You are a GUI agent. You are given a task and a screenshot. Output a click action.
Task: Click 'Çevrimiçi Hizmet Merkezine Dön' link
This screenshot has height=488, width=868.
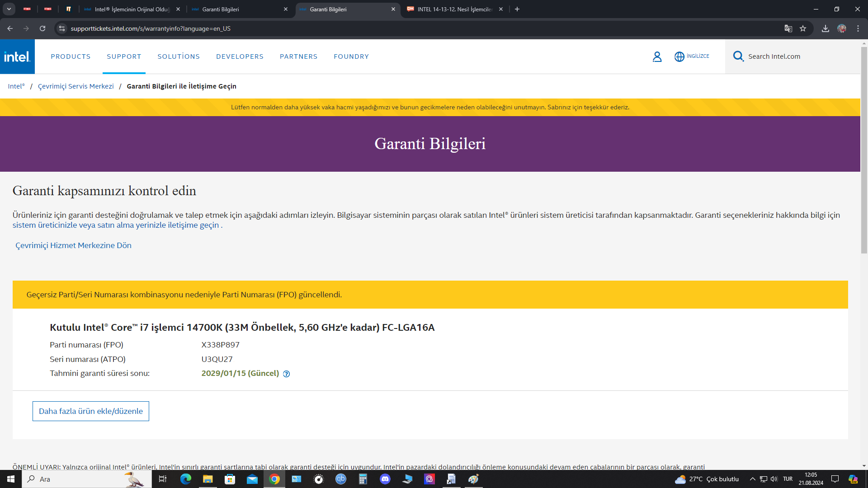coord(73,245)
